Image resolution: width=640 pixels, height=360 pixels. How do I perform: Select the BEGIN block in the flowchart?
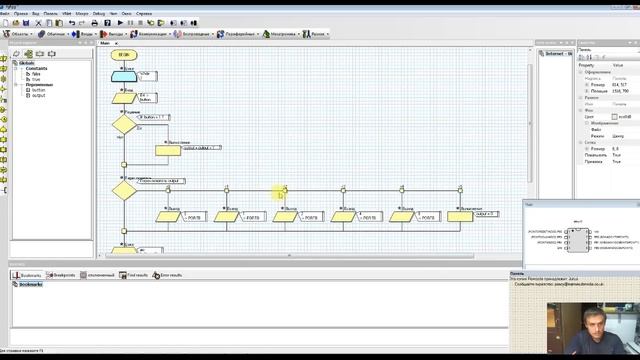[x=124, y=55]
